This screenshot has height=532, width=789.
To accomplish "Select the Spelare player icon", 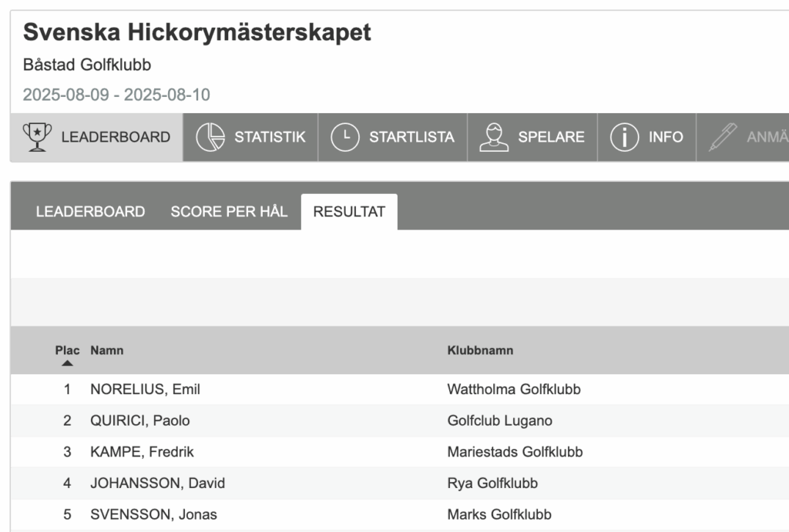I will click(494, 137).
